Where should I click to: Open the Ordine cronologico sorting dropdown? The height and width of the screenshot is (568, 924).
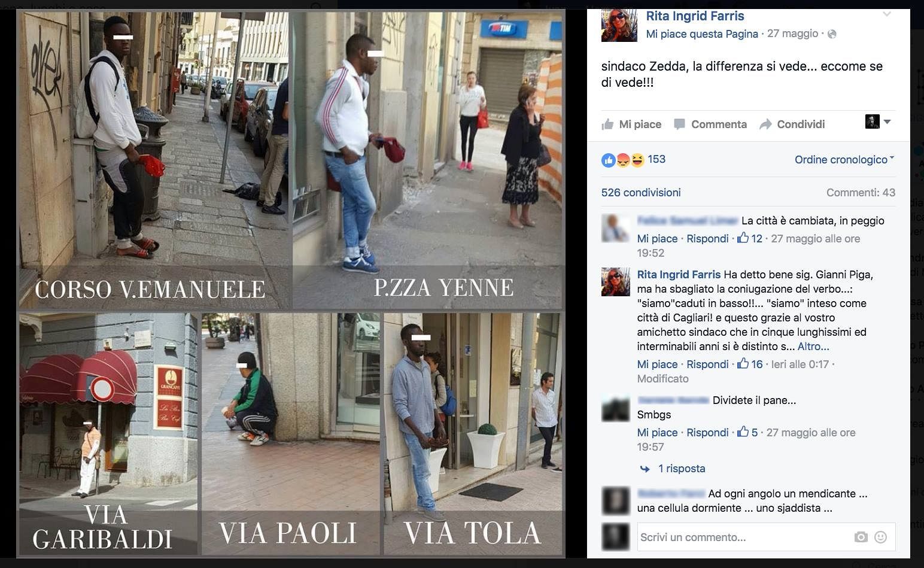844,160
